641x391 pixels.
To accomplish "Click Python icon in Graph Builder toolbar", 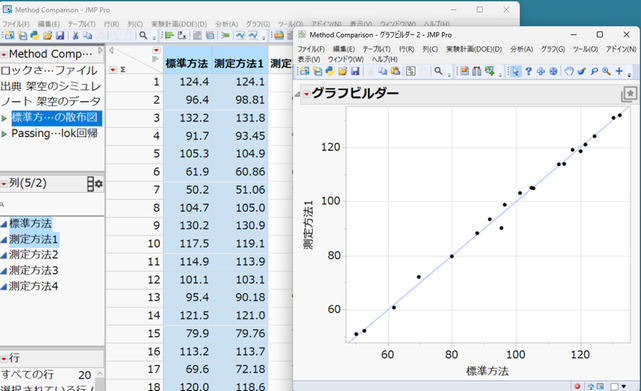I will pyautogui.click(x=330, y=71).
